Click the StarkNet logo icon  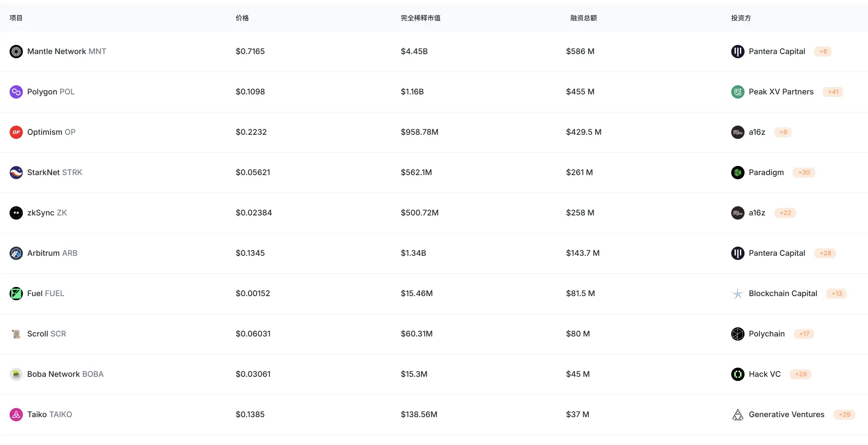pyautogui.click(x=16, y=172)
